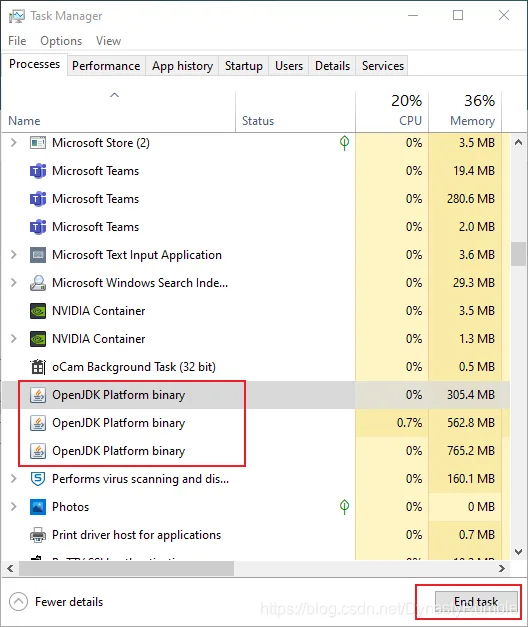Select the oCam Background Task icon
The image size is (528, 627).
(x=38, y=367)
